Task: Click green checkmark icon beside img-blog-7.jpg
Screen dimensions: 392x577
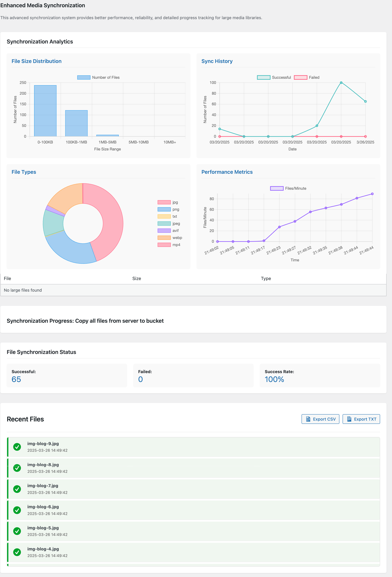Action: 17,489
